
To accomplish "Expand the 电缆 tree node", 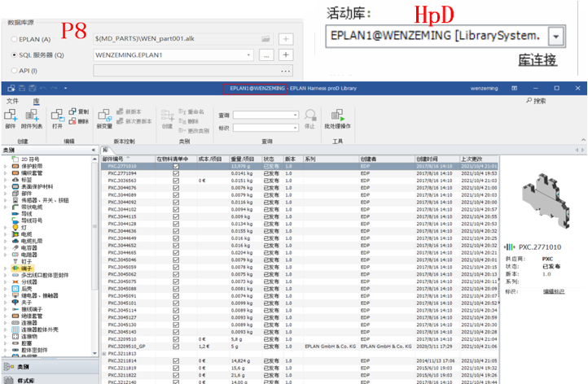I will (5, 234).
